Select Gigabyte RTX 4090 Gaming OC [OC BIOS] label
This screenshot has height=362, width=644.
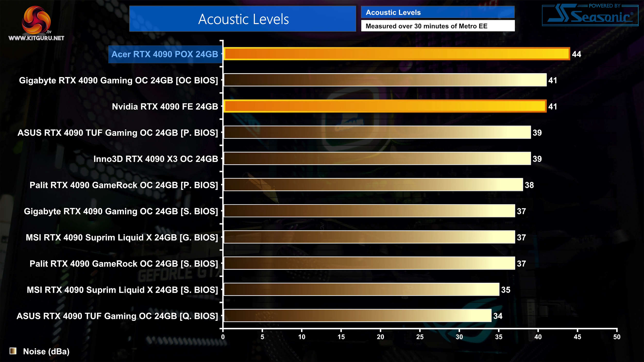point(118,80)
